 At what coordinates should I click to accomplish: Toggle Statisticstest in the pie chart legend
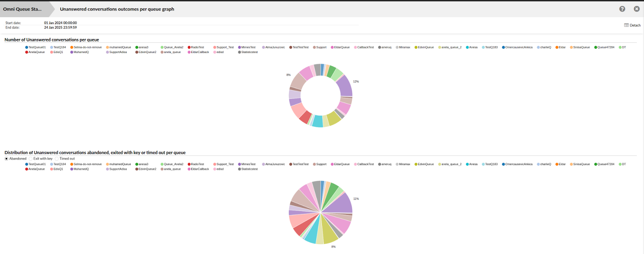pyautogui.click(x=248, y=169)
